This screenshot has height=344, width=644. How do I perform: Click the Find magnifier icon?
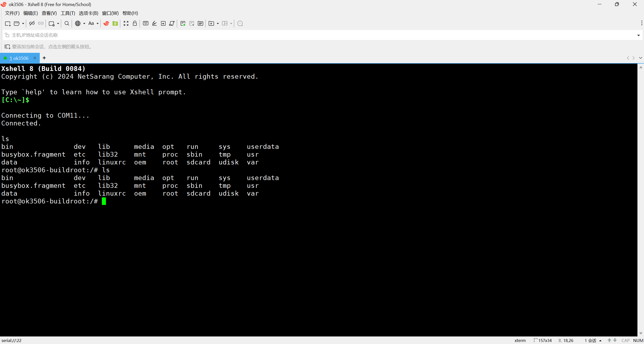67,23
